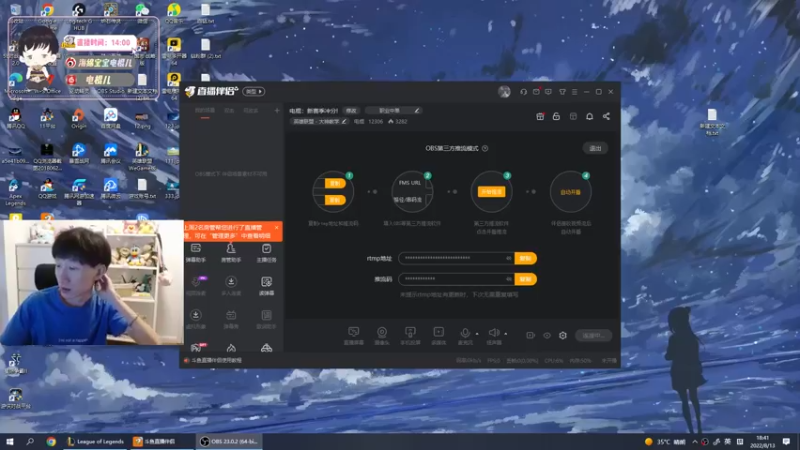
Task: Open the multi-person co-stream download tool
Action: [x=231, y=286]
